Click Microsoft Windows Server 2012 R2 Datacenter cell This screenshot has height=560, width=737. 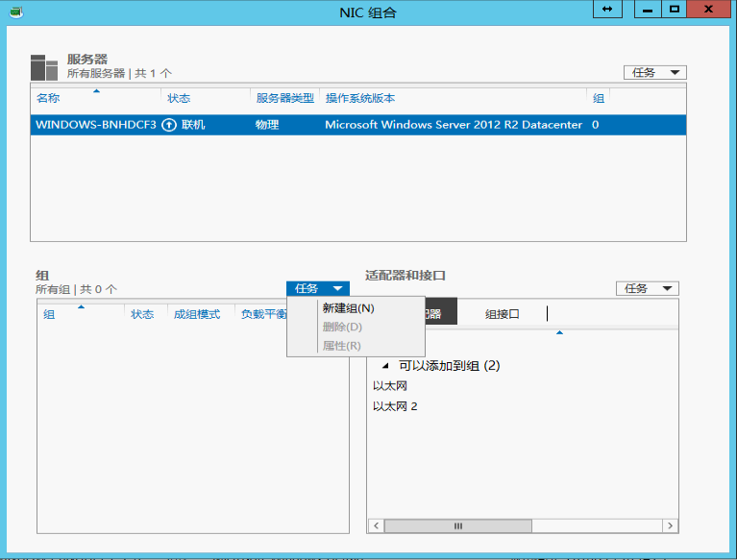point(454,125)
